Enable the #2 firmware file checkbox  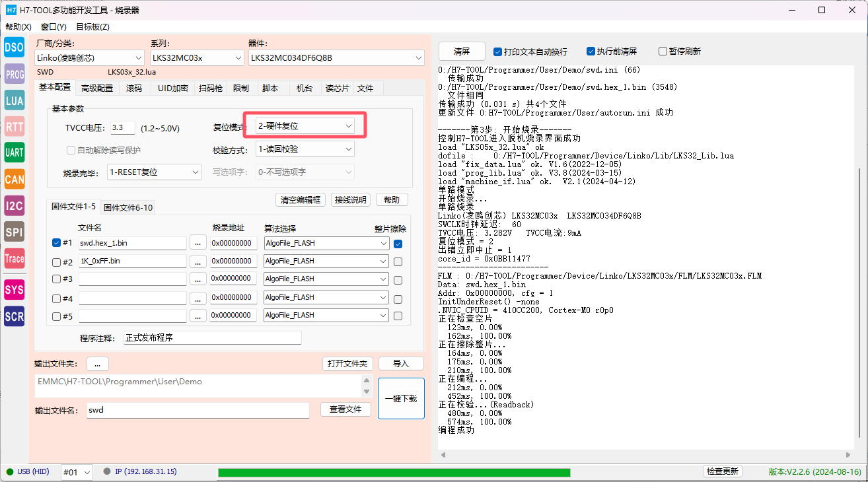pos(56,261)
